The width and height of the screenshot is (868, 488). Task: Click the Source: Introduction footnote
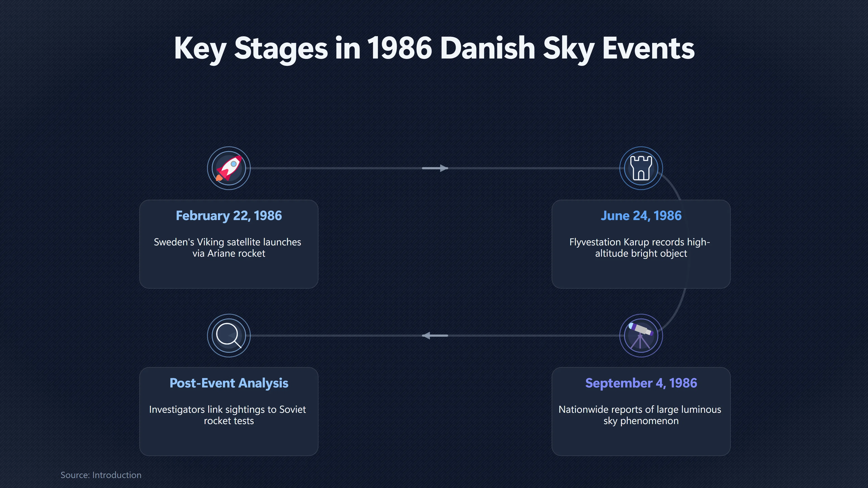point(101,475)
